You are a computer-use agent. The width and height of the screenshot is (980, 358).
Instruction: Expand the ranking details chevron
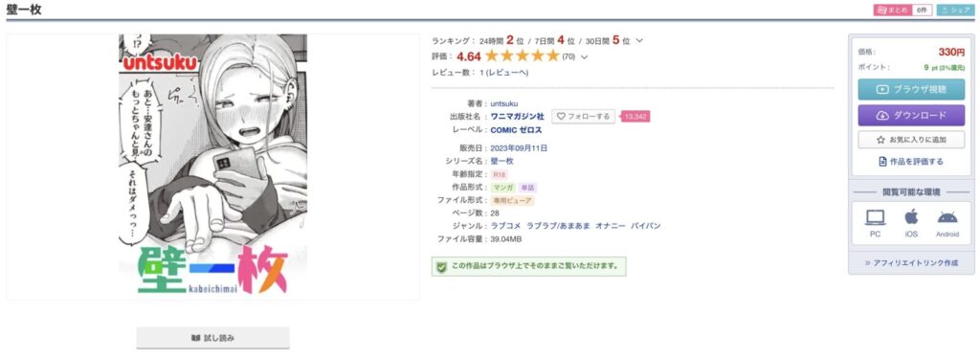[x=638, y=40]
